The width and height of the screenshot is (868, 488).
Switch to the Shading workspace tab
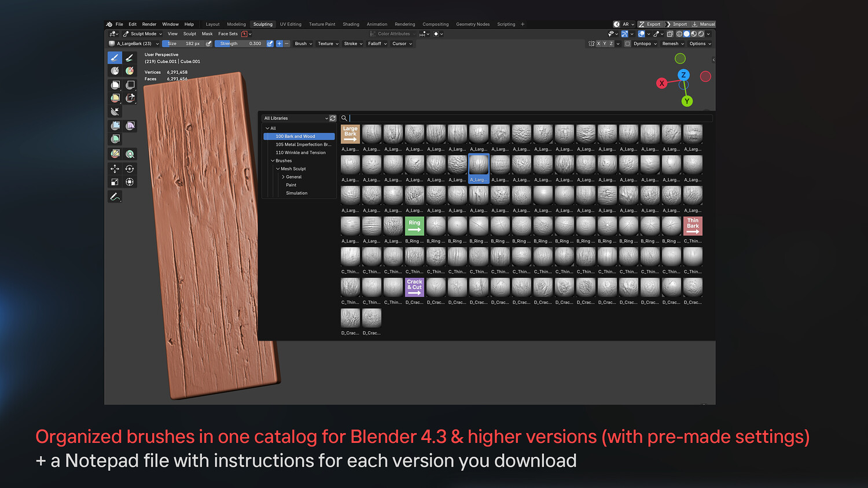tap(351, 24)
